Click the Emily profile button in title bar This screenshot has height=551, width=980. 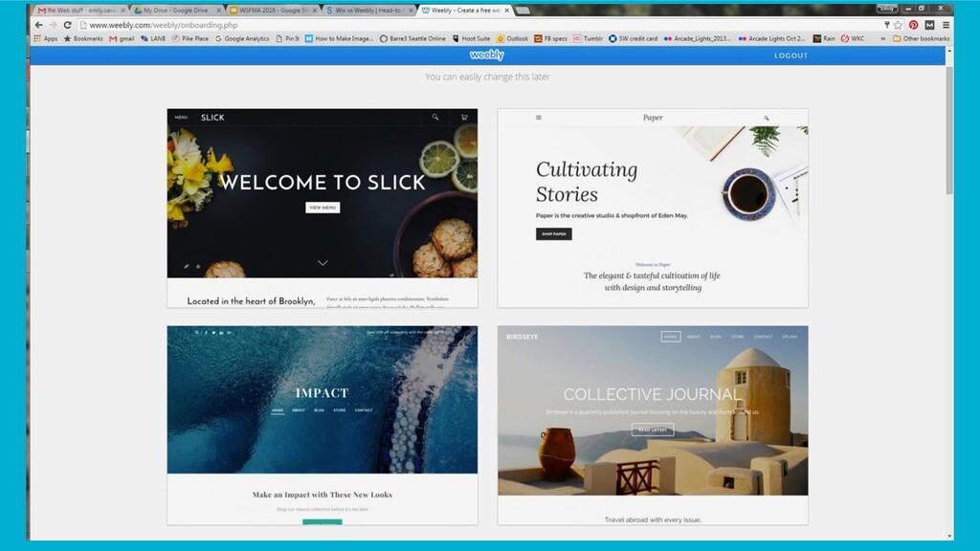tap(886, 8)
